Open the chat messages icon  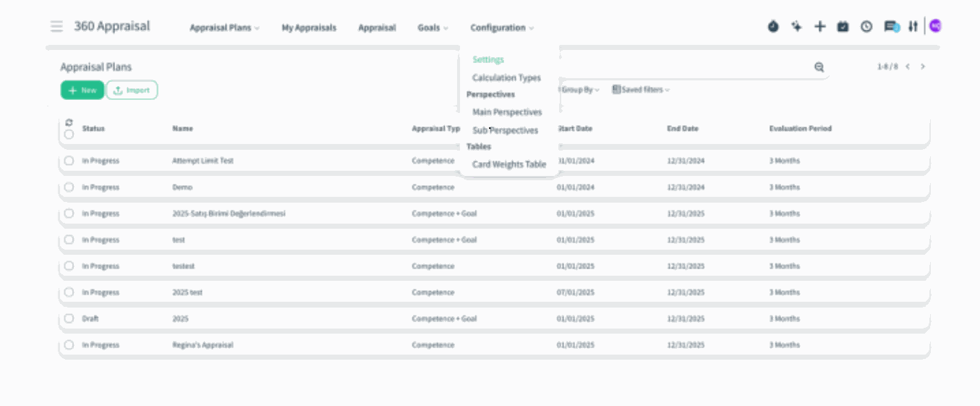(x=891, y=27)
